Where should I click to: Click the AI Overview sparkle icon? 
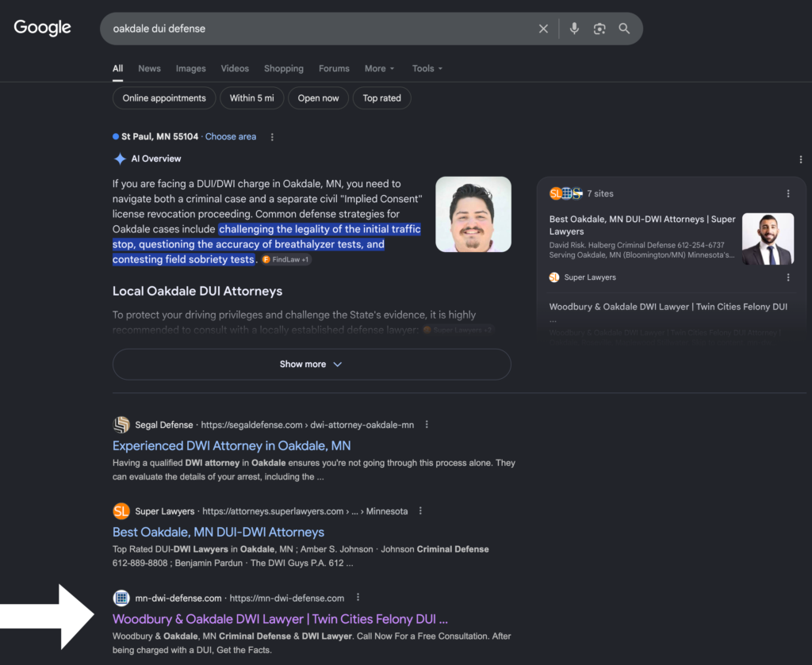coord(120,159)
